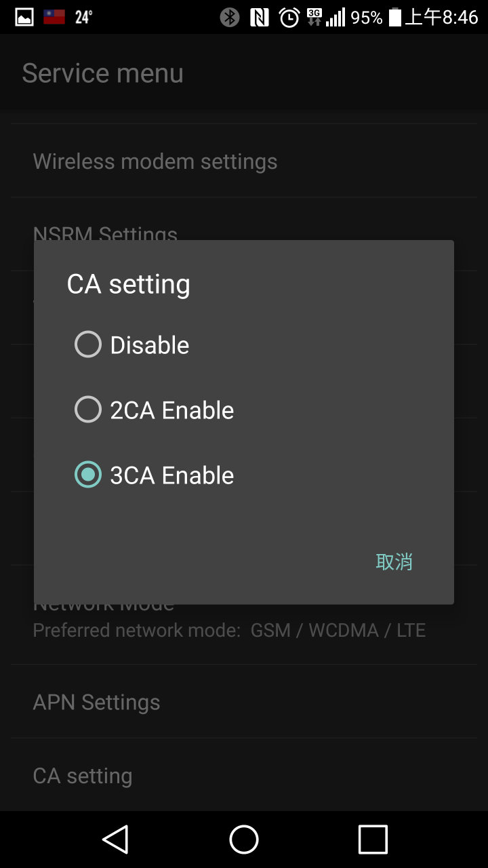Tap the NFC status bar icon
The height and width of the screenshot is (868, 488).
pos(260,17)
